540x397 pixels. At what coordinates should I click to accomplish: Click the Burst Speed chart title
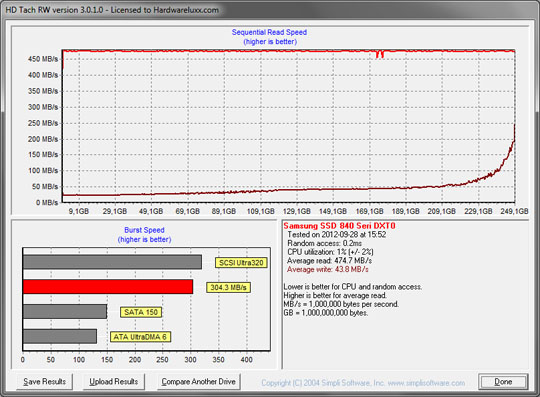click(144, 230)
